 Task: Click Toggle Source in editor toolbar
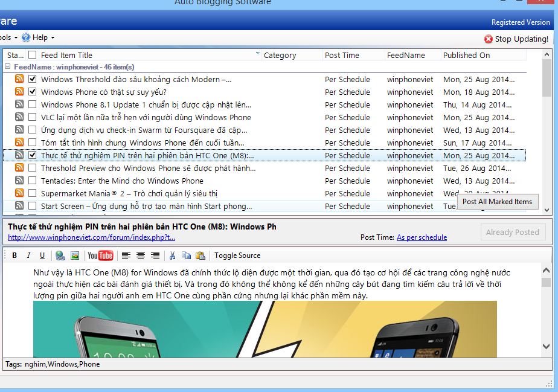tap(237, 255)
